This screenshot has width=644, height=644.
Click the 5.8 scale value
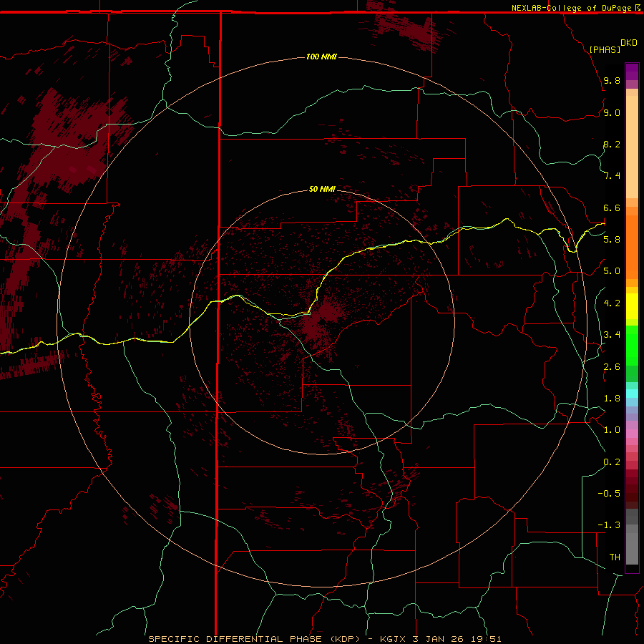pos(612,239)
